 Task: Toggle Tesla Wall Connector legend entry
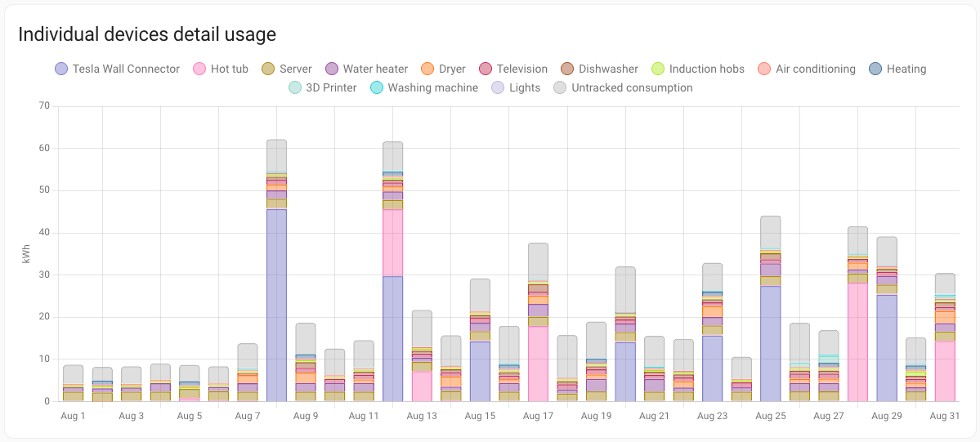(x=117, y=69)
